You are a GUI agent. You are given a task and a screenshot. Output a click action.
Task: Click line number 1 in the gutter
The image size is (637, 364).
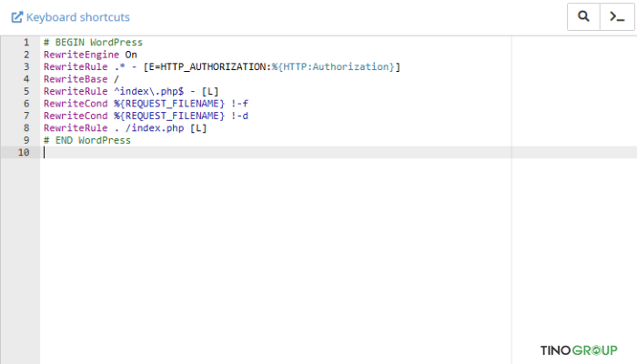26,42
